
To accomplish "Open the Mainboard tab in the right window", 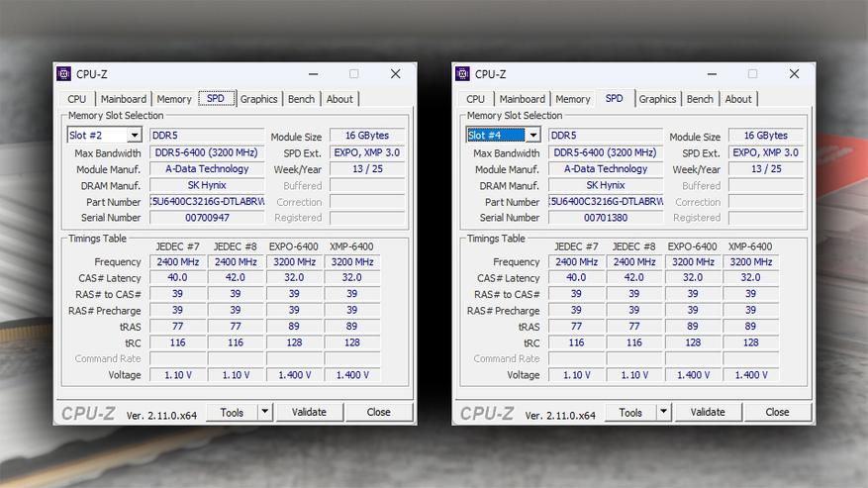I will point(522,99).
